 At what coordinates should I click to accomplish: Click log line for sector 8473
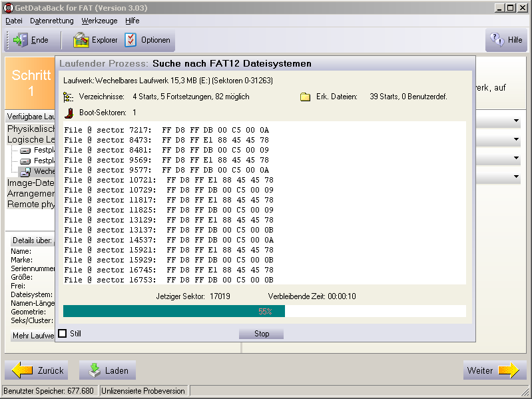[166, 140]
